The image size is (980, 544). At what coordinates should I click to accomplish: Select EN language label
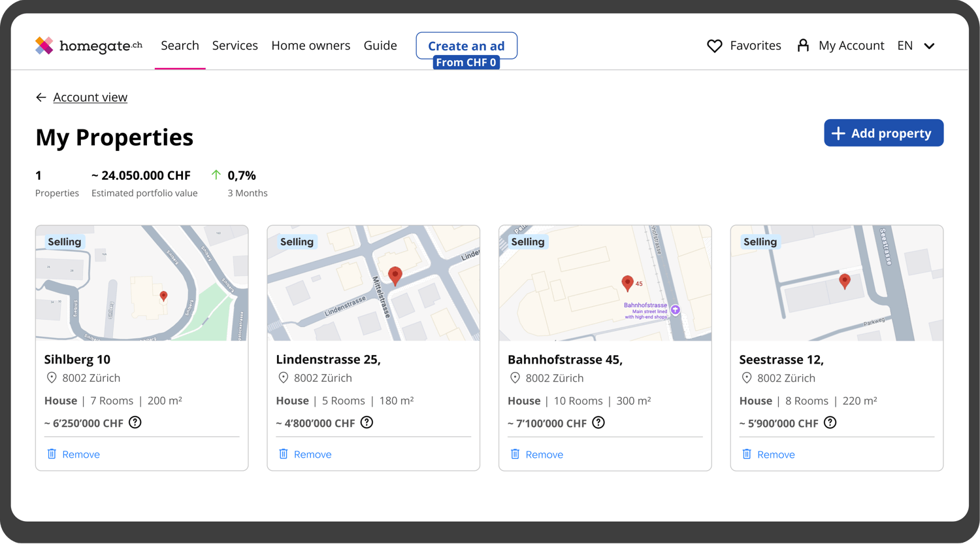pyautogui.click(x=905, y=45)
